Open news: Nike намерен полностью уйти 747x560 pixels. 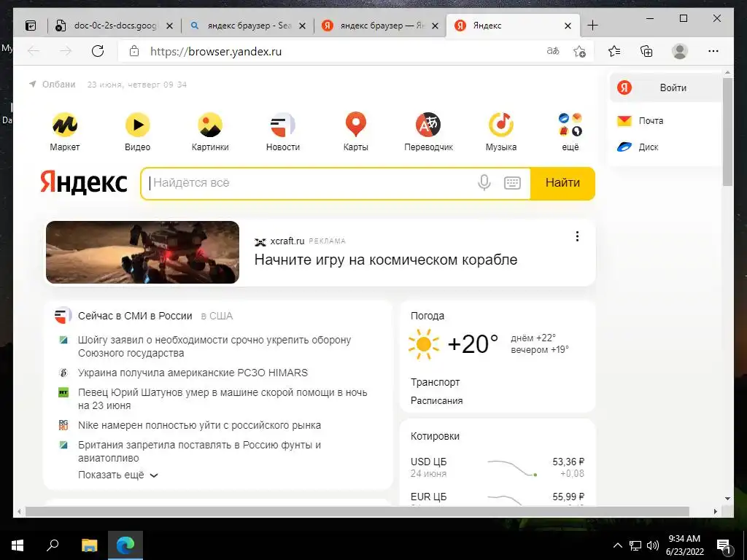[200, 425]
